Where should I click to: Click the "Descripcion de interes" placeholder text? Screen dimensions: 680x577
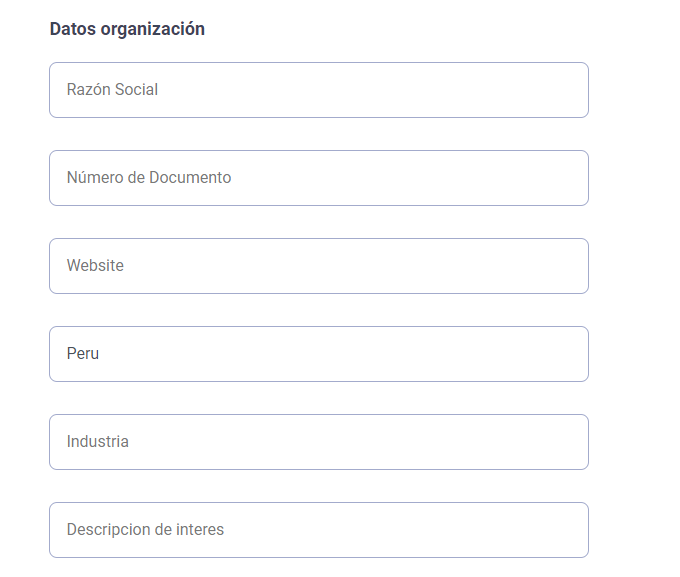[145, 530]
